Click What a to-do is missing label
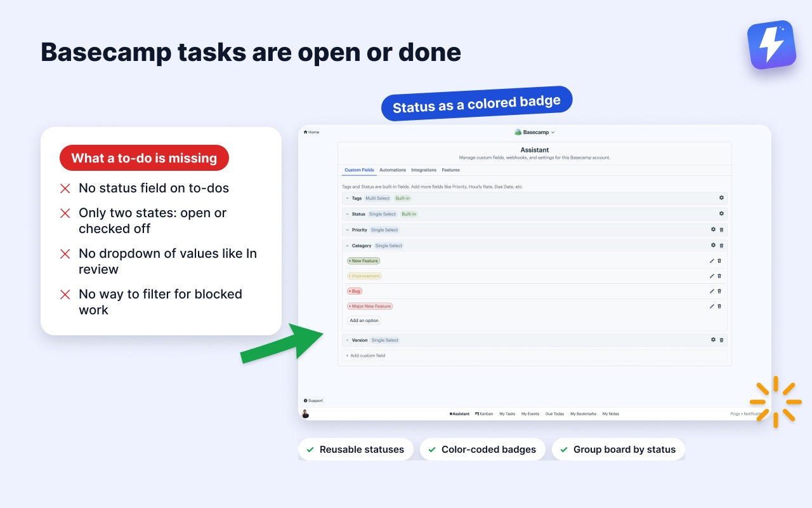 [x=144, y=158]
